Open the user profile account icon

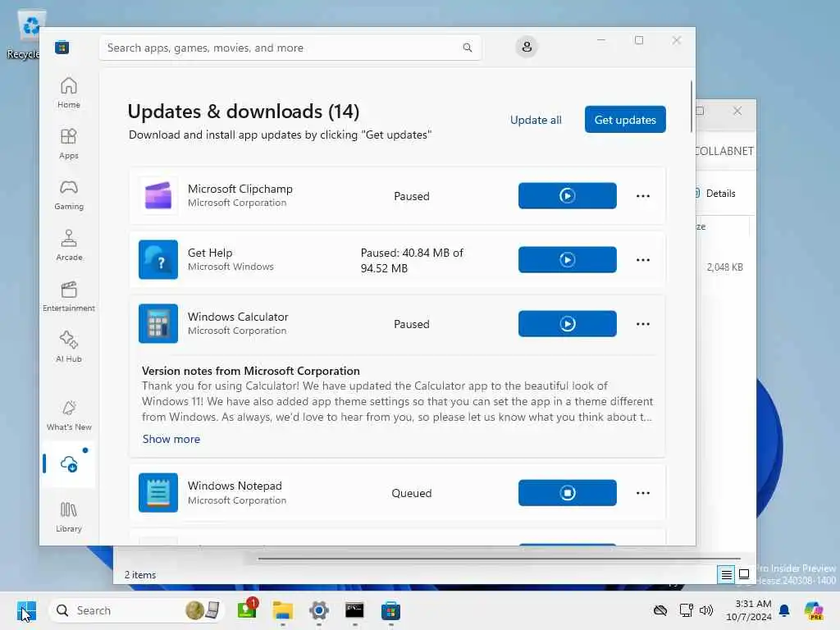527,47
